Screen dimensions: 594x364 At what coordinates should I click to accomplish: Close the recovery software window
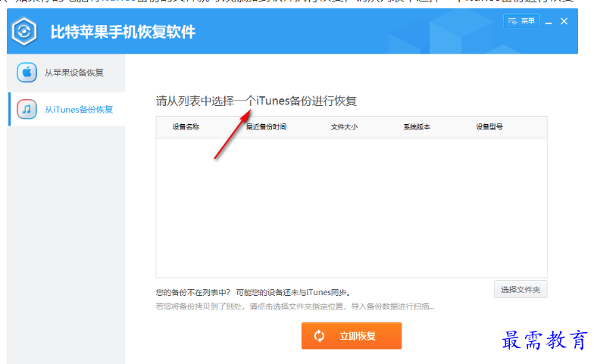(x=564, y=21)
